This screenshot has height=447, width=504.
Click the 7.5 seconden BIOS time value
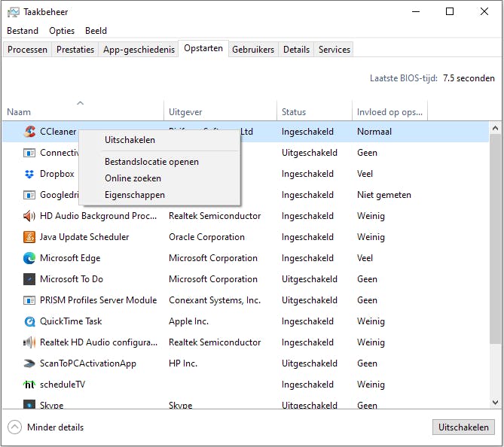tap(469, 78)
